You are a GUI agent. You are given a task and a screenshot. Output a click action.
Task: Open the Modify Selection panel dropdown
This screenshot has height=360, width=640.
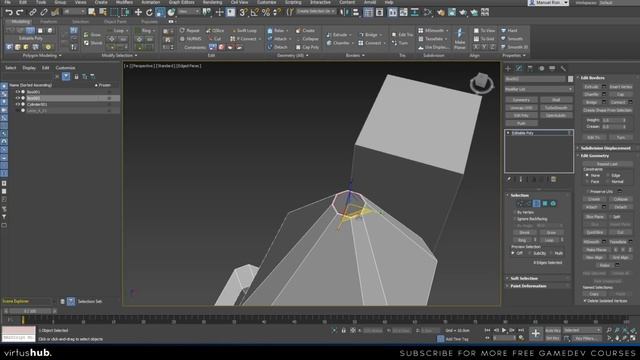point(119,56)
